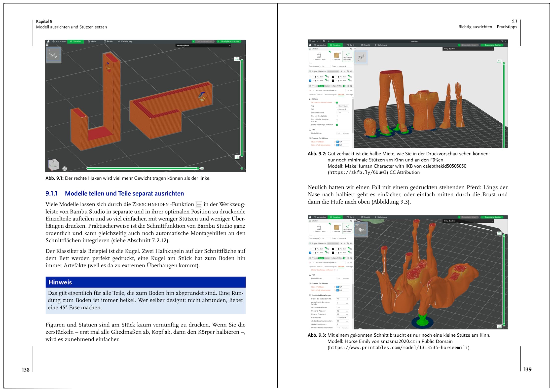Open the Kalibrierung tab in Abb. 9.1
554x392 pixels.
125,41
